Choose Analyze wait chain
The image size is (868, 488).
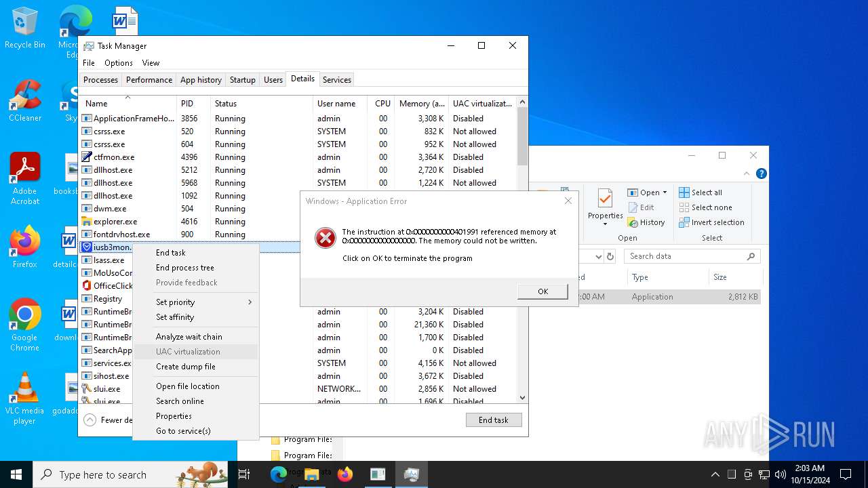point(196,337)
